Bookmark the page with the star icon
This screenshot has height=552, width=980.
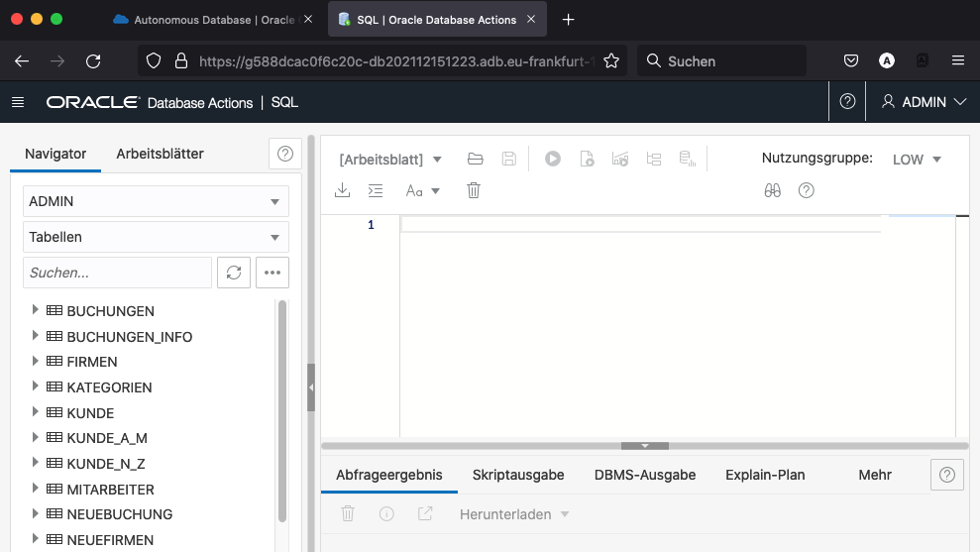point(611,60)
